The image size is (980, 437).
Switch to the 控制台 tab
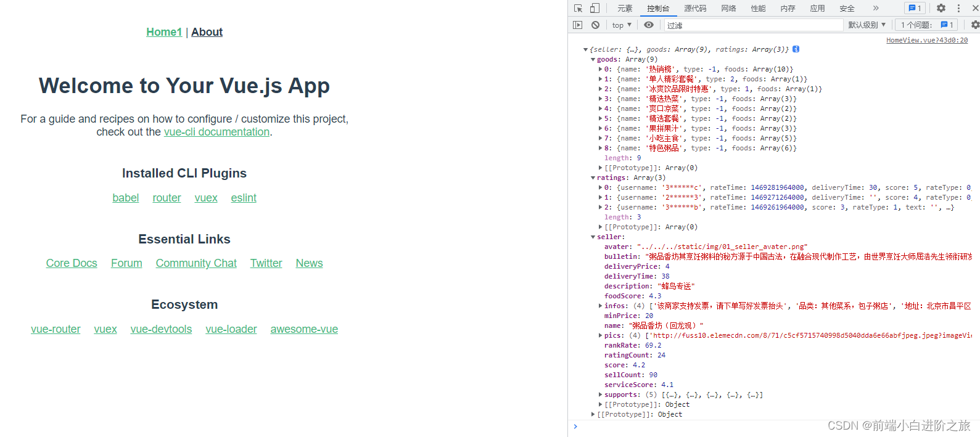pyautogui.click(x=658, y=8)
